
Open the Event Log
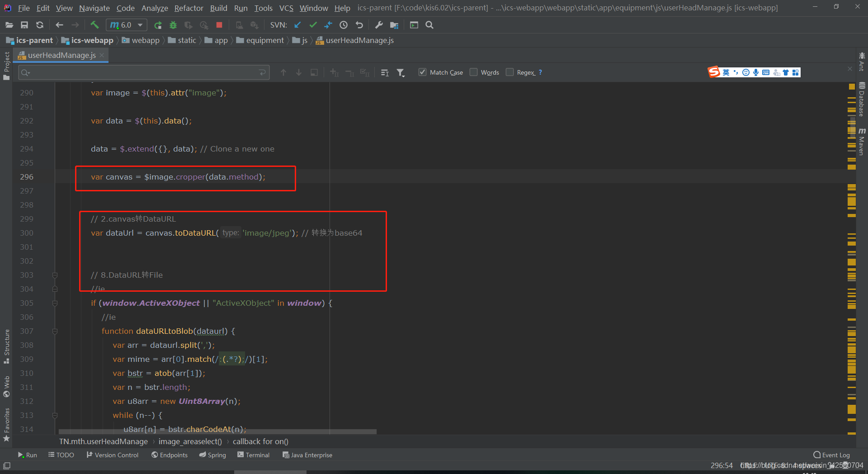[x=831, y=455]
